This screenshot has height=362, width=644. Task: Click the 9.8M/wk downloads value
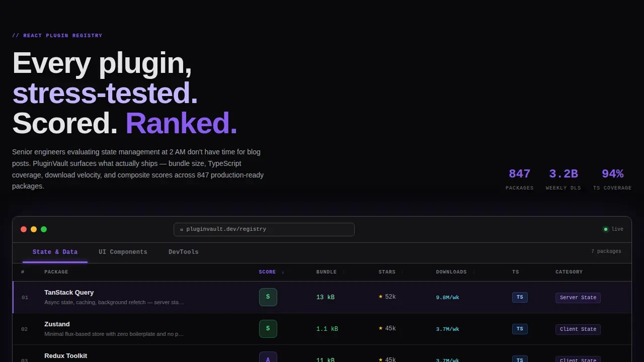pos(447,298)
